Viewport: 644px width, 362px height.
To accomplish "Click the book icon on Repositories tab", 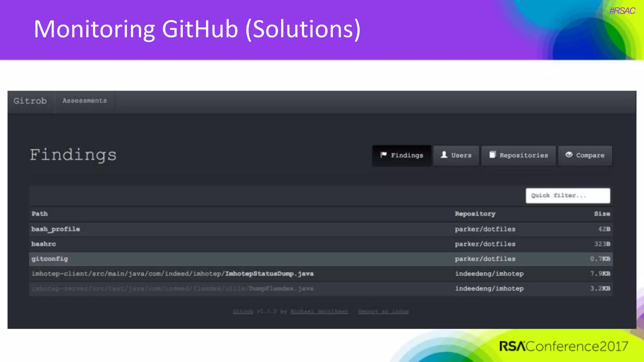I will coord(493,155).
